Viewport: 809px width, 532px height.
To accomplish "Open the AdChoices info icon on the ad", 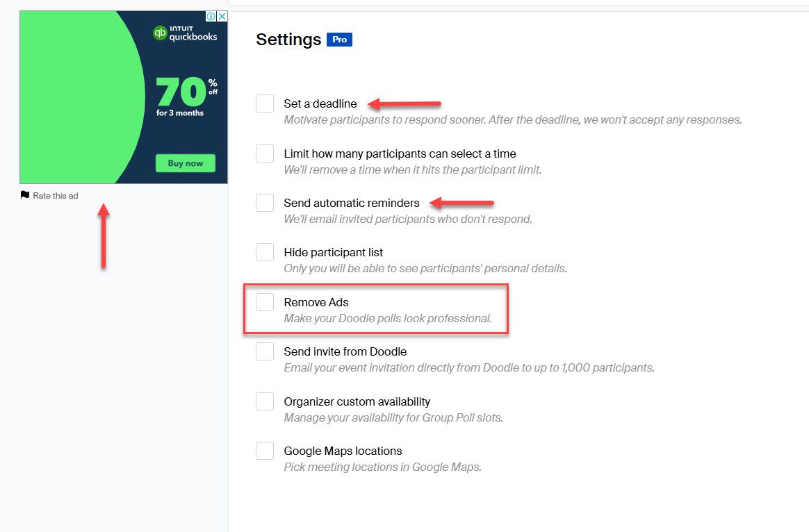I will click(213, 16).
